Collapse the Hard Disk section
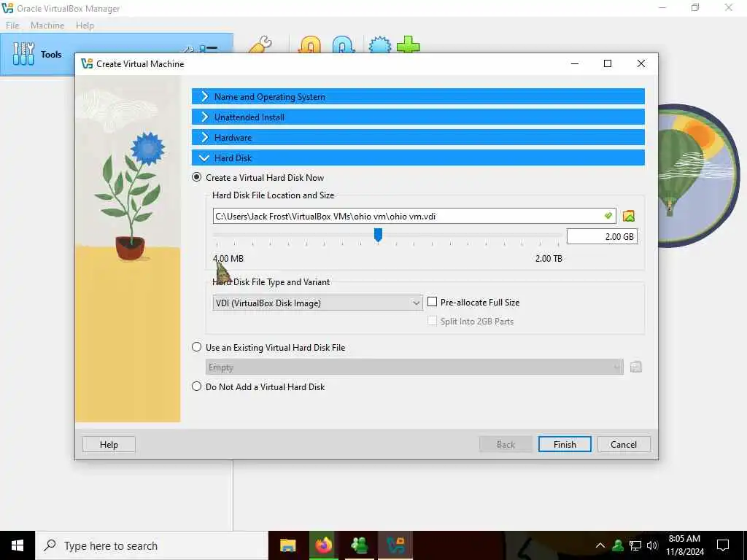 coord(418,157)
